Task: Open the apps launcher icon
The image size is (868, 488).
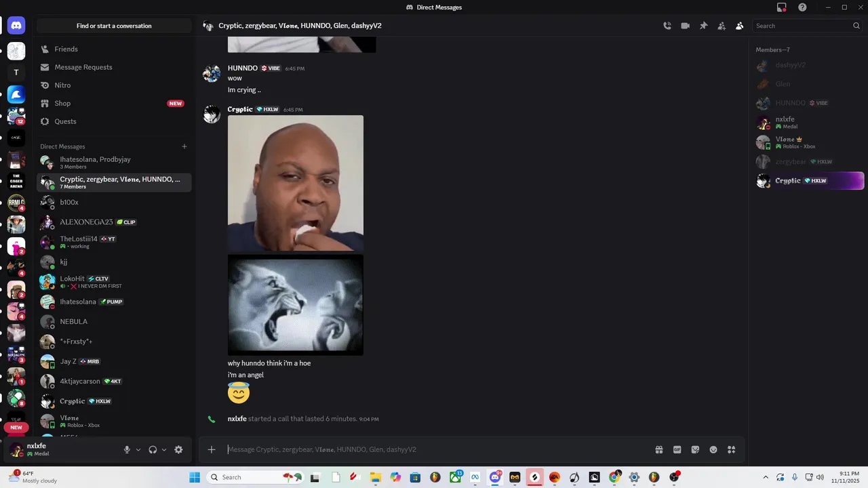Action: (732, 449)
